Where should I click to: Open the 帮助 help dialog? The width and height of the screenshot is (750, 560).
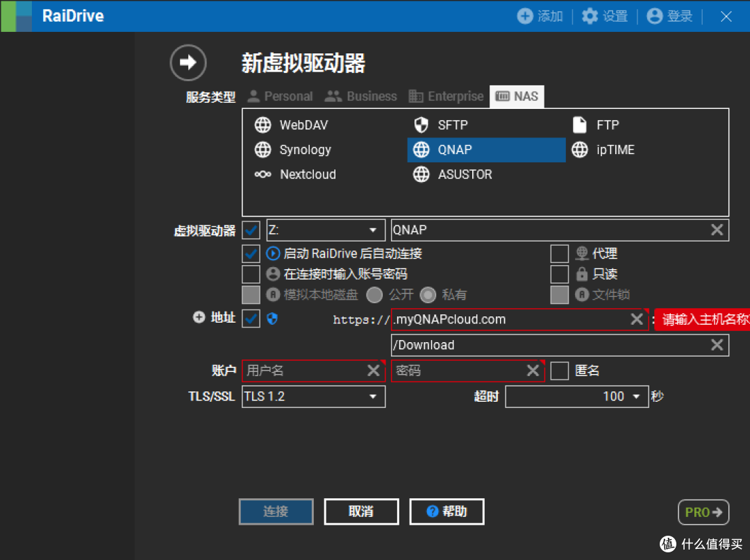447,511
